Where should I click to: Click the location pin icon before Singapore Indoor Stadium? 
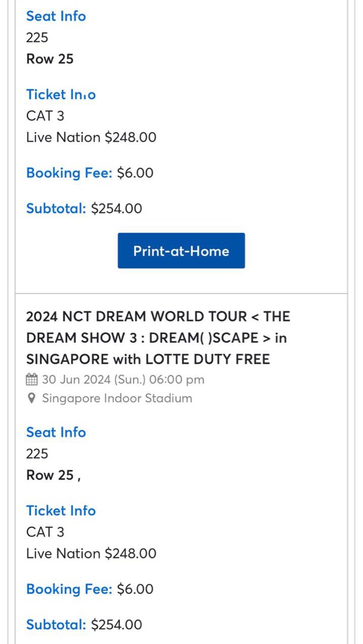(32, 398)
